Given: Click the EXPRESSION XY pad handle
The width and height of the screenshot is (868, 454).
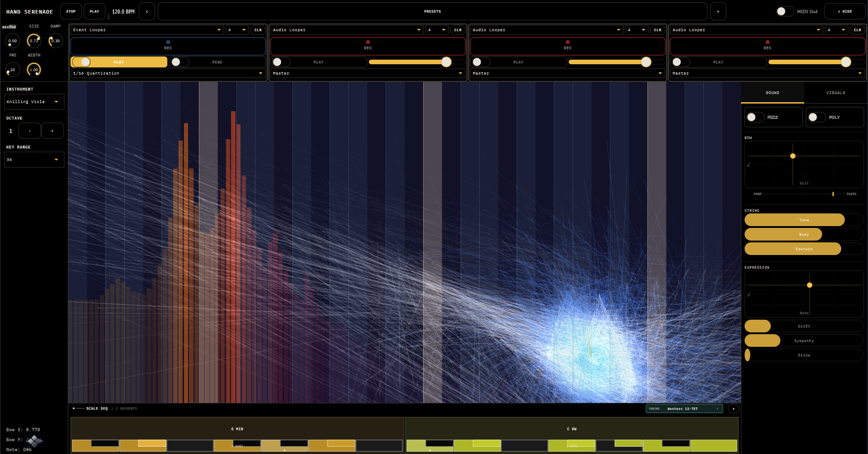Looking at the screenshot, I should 810,285.
